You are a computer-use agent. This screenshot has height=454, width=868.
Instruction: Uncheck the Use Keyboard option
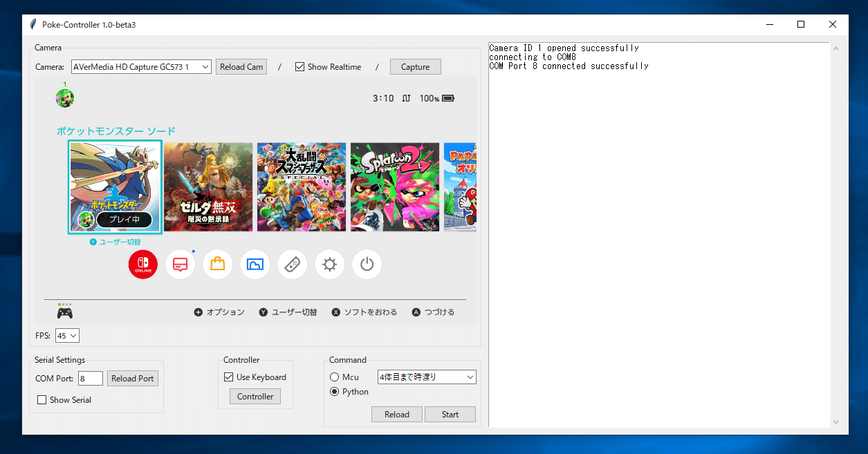228,377
